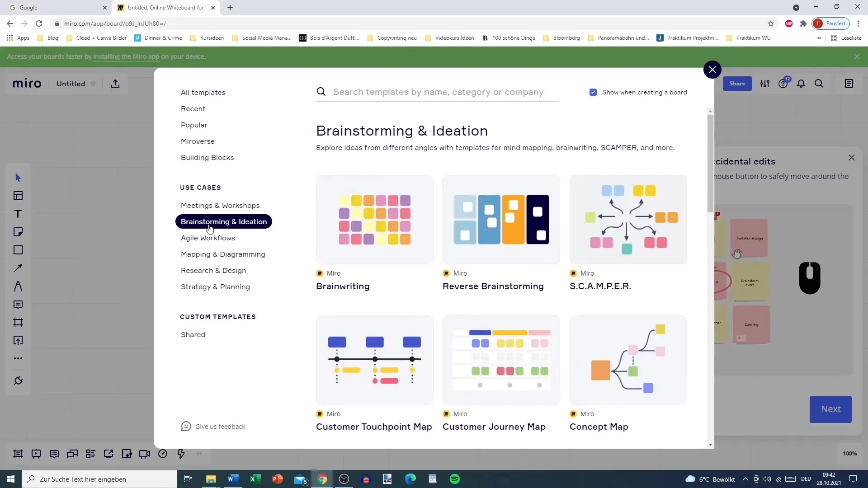Viewport: 868px width, 488px height.
Task: Open voting lightning icon in bottom toolbar
Action: 181,454
